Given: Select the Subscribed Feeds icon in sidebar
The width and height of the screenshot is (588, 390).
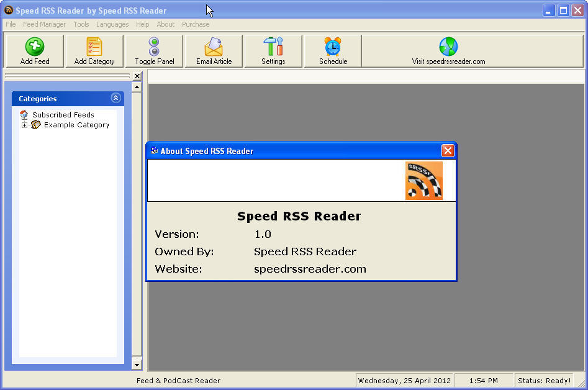Looking at the screenshot, I should pos(24,114).
